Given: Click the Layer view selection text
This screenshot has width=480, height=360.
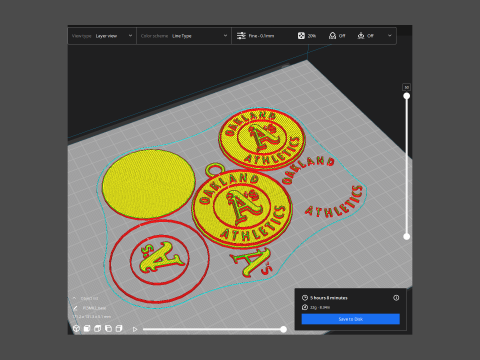Looking at the screenshot, I should (x=106, y=36).
